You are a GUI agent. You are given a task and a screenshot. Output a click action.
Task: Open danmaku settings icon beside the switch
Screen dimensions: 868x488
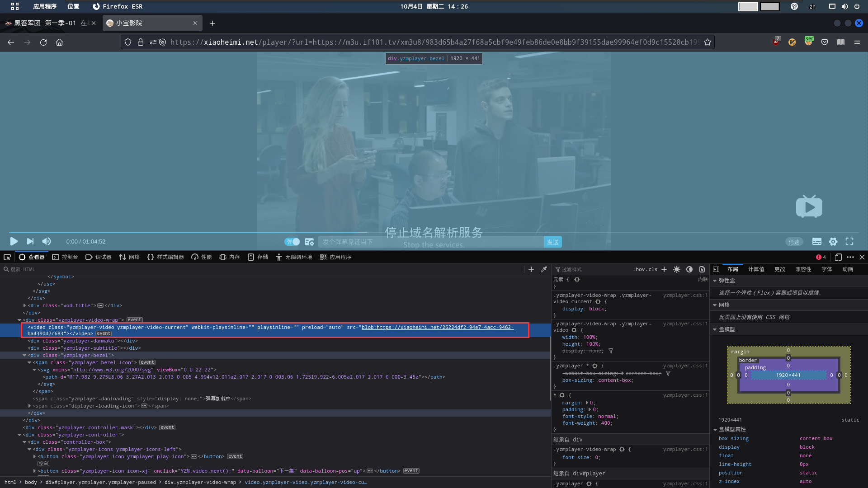309,242
